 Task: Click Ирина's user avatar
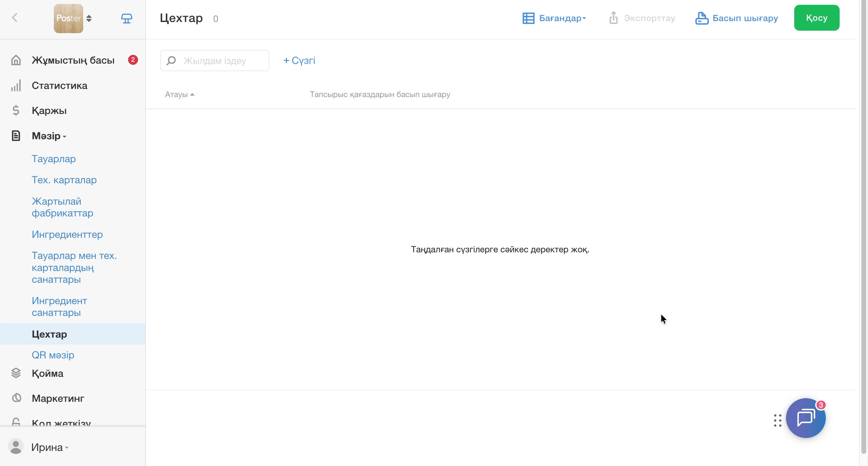[x=15, y=446]
